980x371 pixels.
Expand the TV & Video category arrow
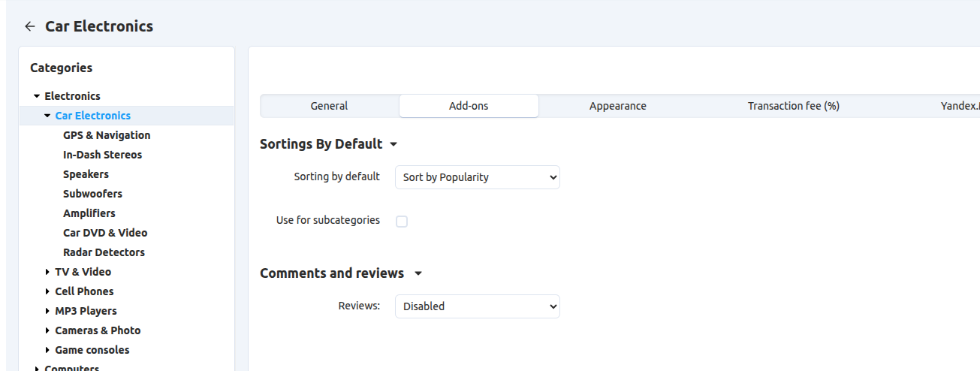pyautogui.click(x=47, y=272)
